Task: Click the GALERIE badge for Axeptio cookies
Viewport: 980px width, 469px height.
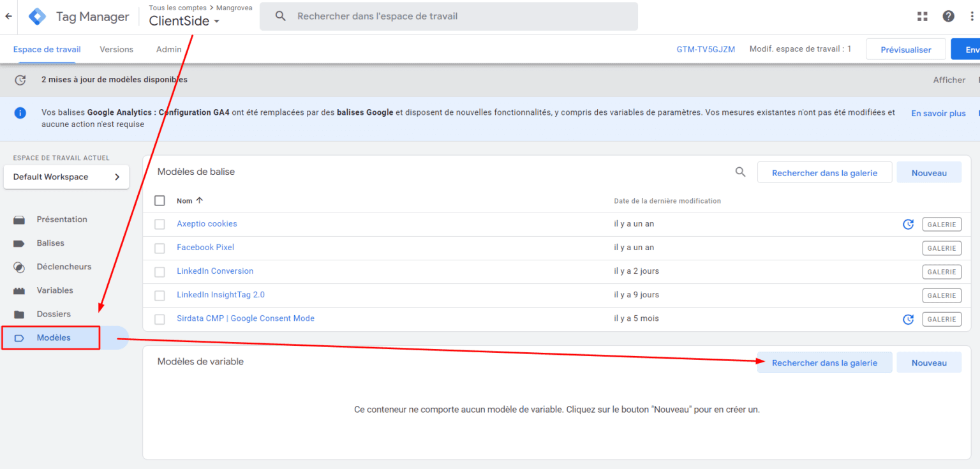Action: pyautogui.click(x=942, y=225)
